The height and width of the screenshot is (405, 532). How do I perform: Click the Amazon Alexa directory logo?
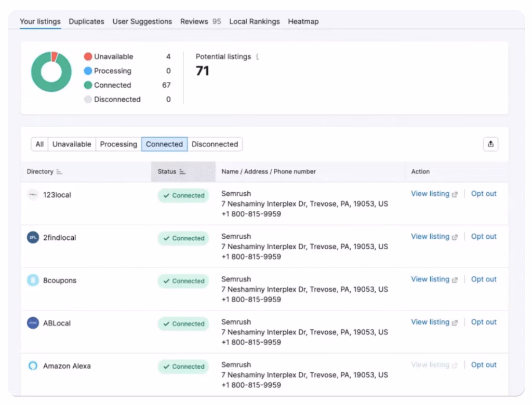coord(33,366)
